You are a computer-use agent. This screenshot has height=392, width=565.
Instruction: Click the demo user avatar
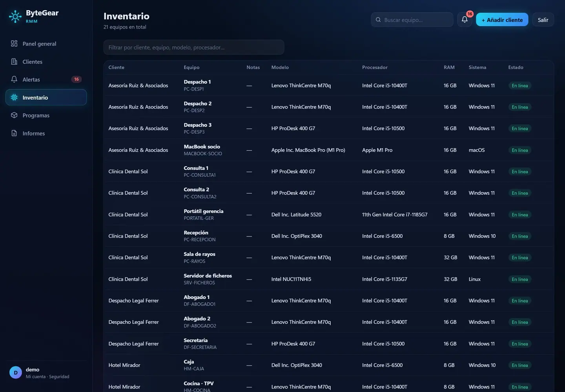tap(16, 373)
